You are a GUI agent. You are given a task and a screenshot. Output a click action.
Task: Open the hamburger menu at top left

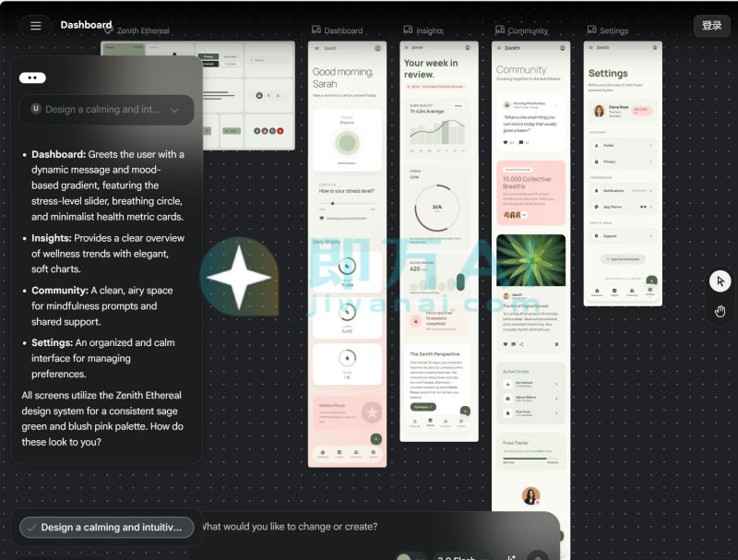(35, 26)
